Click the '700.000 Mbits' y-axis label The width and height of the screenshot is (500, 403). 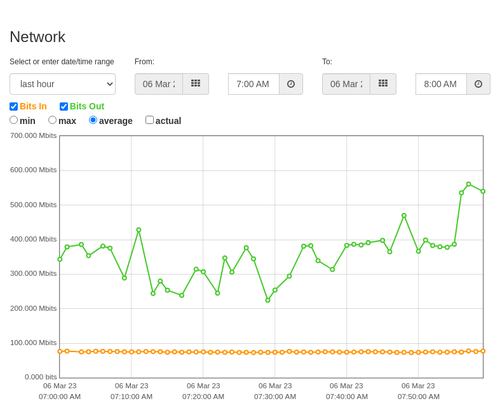(x=33, y=135)
